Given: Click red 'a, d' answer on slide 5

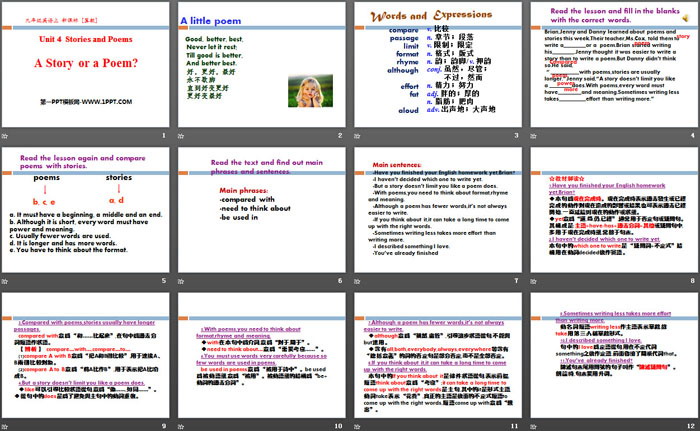Looking at the screenshot, I should pos(117,201).
